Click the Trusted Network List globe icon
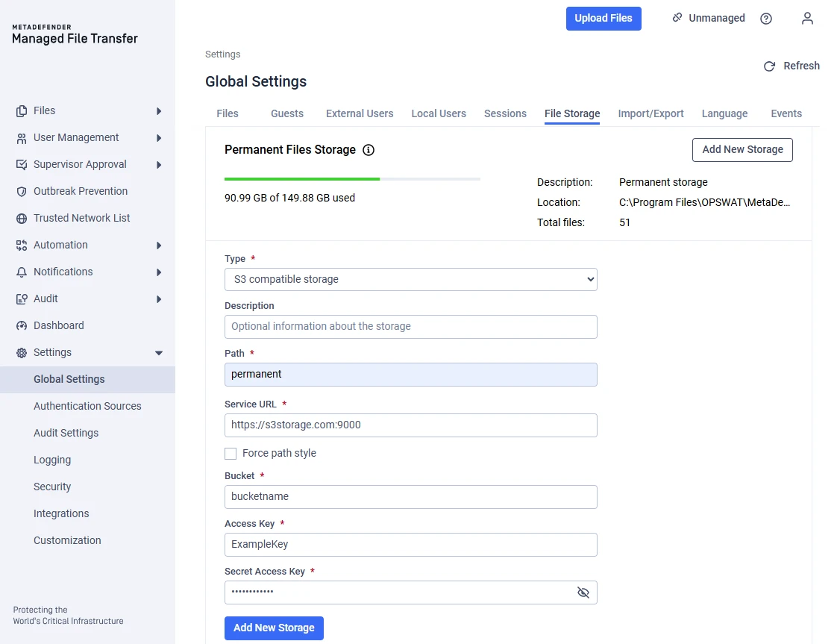Screen dimensions: 837x644 (22, 219)
